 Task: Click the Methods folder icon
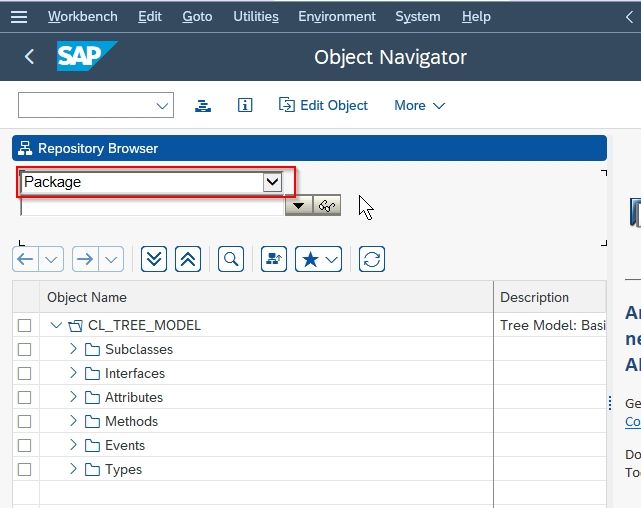[92, 422]
